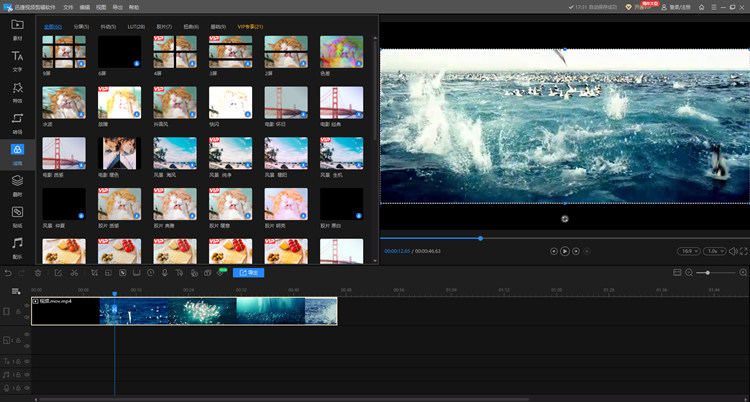Open the 编辑 edit menu

(85, 7)
